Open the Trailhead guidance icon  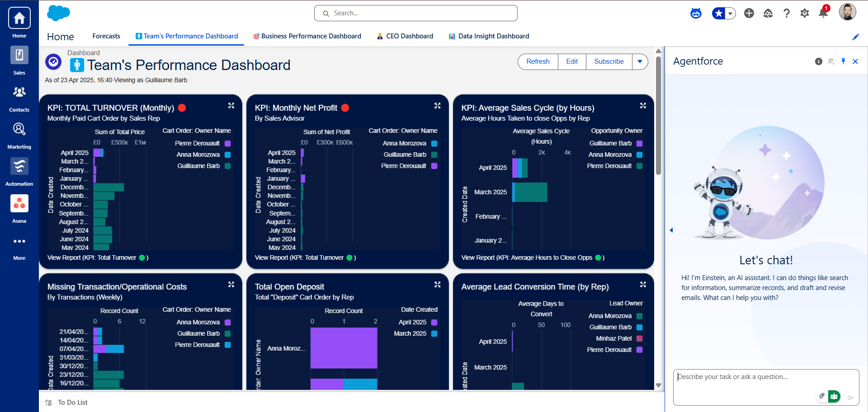[x=768, y=14]
